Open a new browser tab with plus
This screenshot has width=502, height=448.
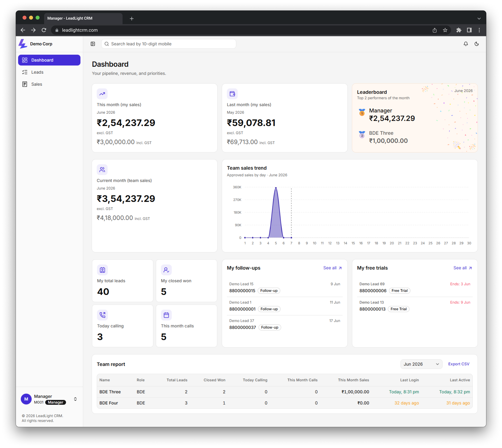132,18
